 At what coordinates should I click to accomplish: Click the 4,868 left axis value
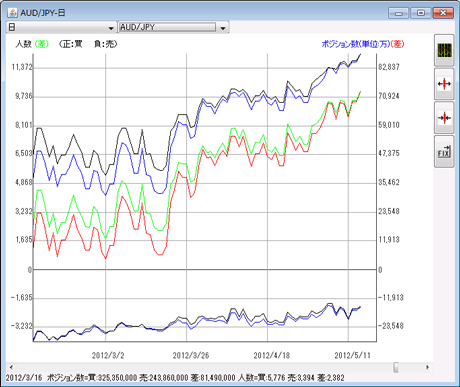[x=24, y=182]
